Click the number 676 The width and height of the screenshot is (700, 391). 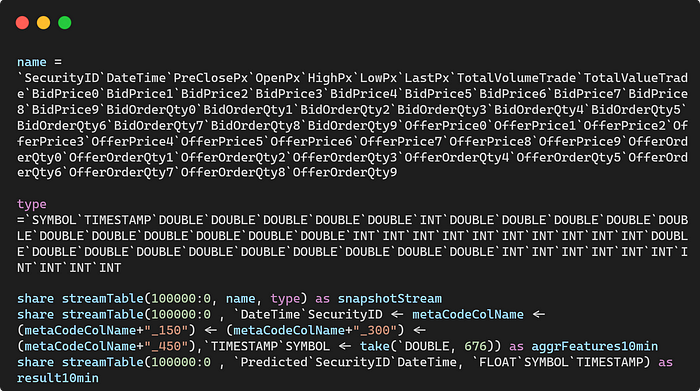coord(475,346)
